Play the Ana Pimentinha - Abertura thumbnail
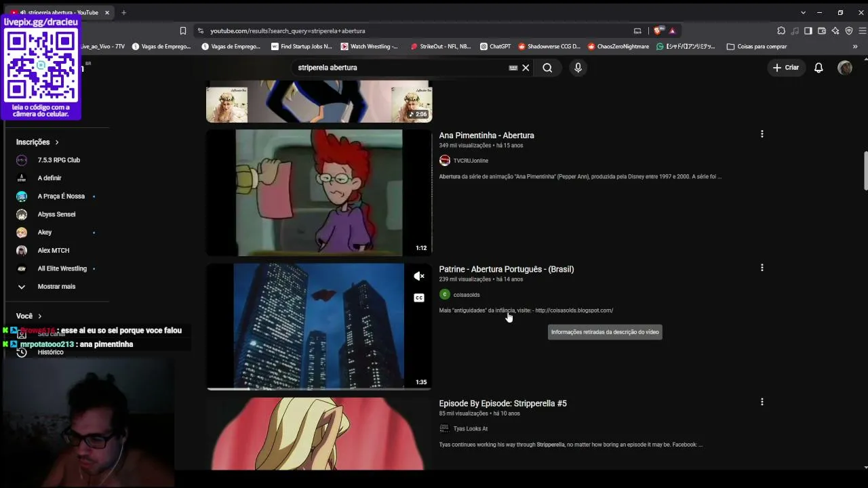868x488 pixels. pyautogui.click(x=319, y=193)
